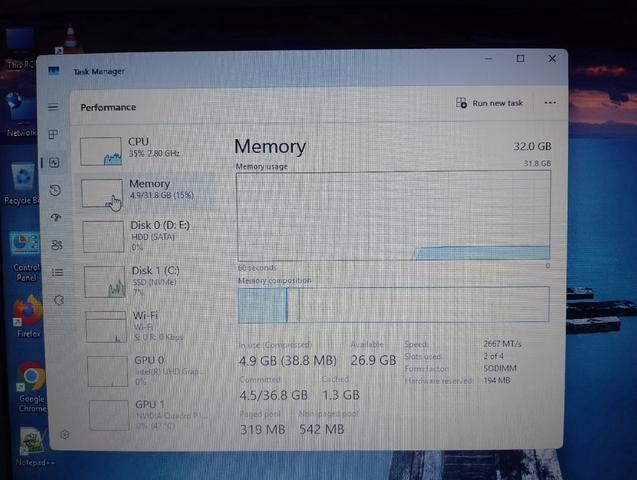This screenshot has height=480, width=637.
Task: Click the 1.3 GB Cached value
Action: pyautogui.click(x=341, y=395)
